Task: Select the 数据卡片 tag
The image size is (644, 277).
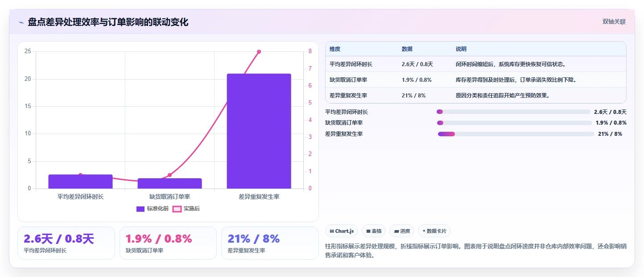Action: [434, 231]
